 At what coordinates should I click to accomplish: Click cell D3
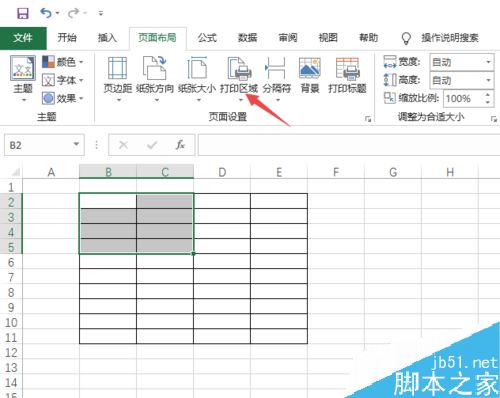pyautogui.click(x=222, y=216)
